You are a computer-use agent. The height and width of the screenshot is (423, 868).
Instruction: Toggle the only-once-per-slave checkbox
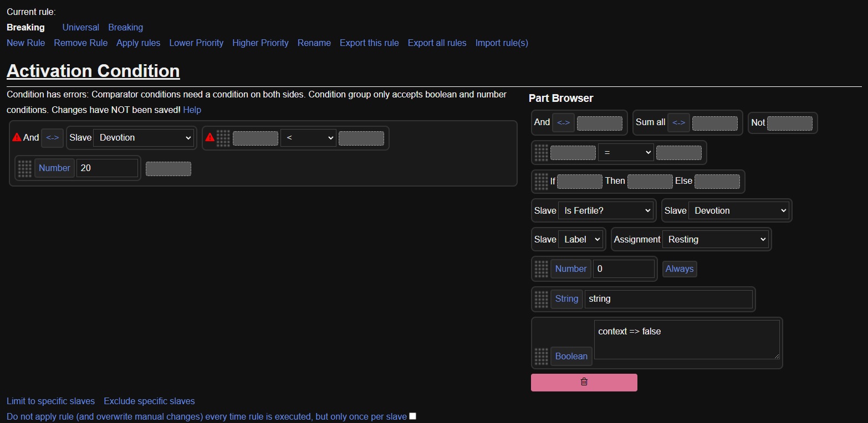[x=412, y=416]
